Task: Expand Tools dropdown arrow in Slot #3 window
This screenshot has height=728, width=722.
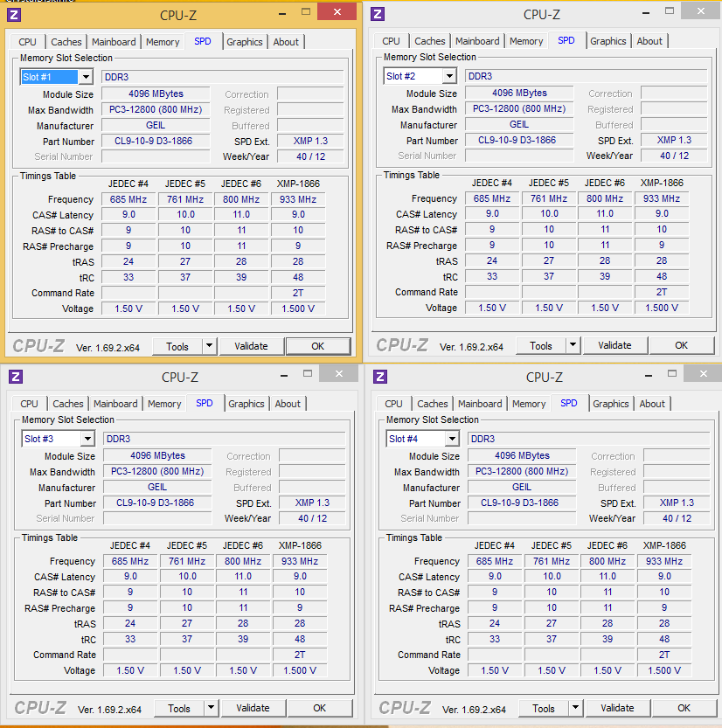Action: pos(212,708)
